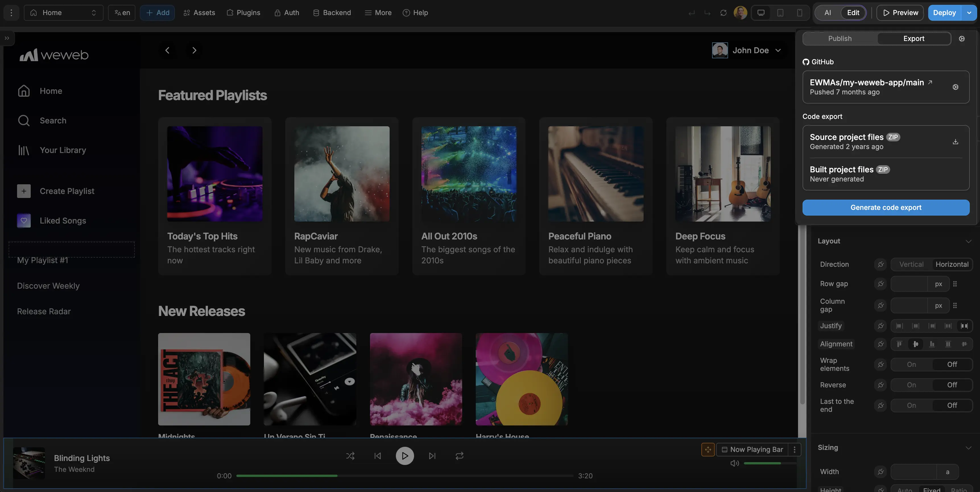The height and width of the screenshot is (492, 980).
Task: Open the Plugins menu
Action: pyautogui.click(x=243, y=13)
